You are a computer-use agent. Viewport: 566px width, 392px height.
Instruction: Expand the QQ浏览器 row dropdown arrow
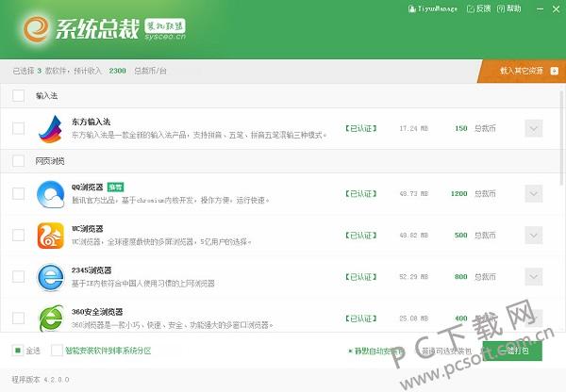tap(534, 194)
